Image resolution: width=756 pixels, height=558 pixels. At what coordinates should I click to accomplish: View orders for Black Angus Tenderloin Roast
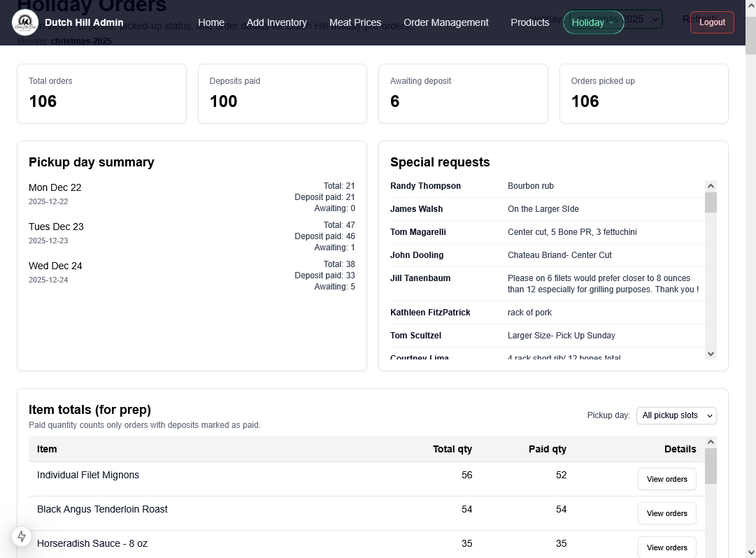pyautogui.click(x=666, y=513)
